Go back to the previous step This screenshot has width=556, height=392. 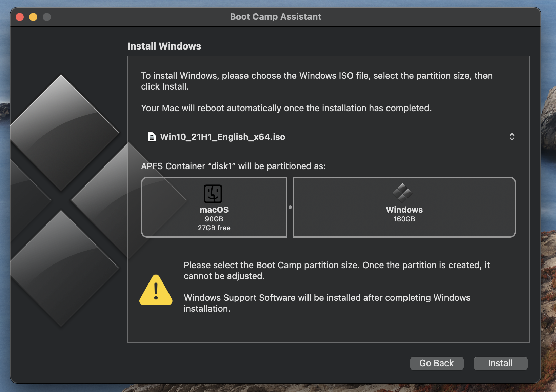click(x=437, y=363)
